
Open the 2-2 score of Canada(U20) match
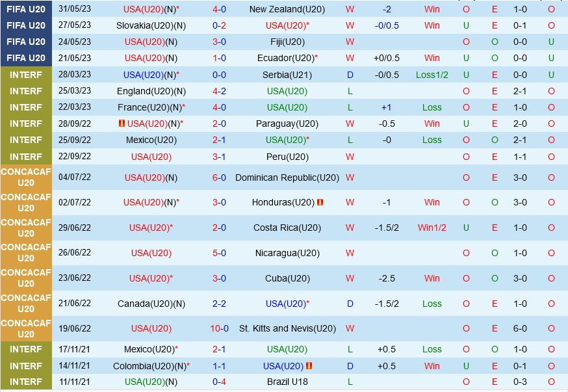[x=219, y=304]
